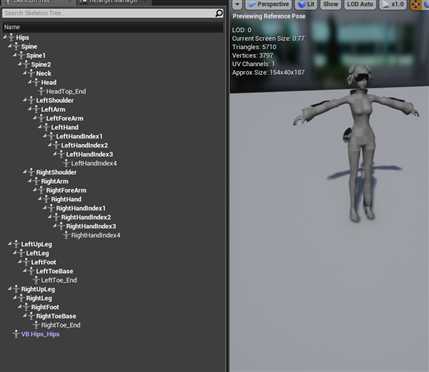Click the UV Channels: 1 stat
This screenshot has height=372, width=429.
tap(254, 64)
